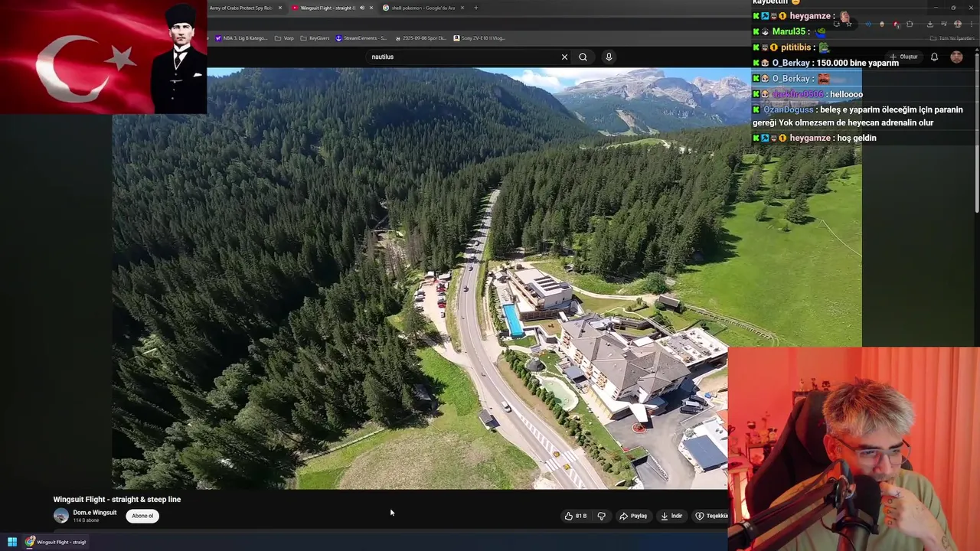The image size is (980, 551).
Task: Open a new browser tab with plus
Action: tap(475, 8)
